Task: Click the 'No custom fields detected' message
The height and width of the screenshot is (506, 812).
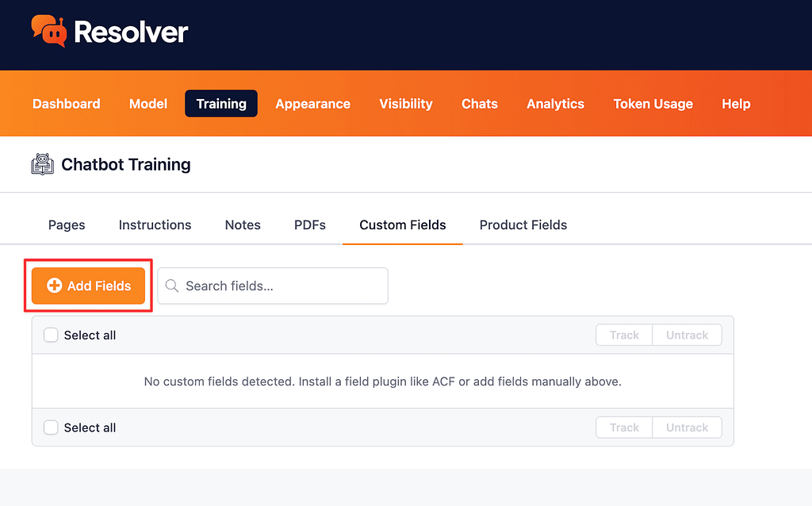Action: click(x=383, y=381)
